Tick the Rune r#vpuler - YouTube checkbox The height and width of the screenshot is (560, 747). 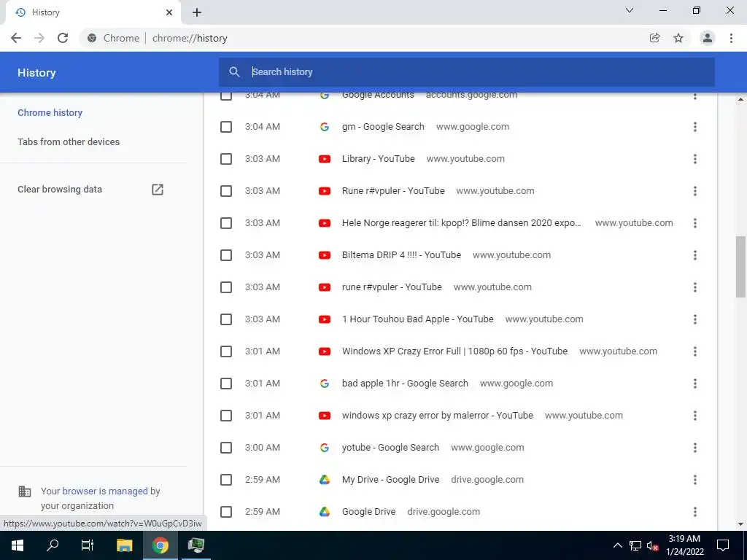click(x=226, y=191)
